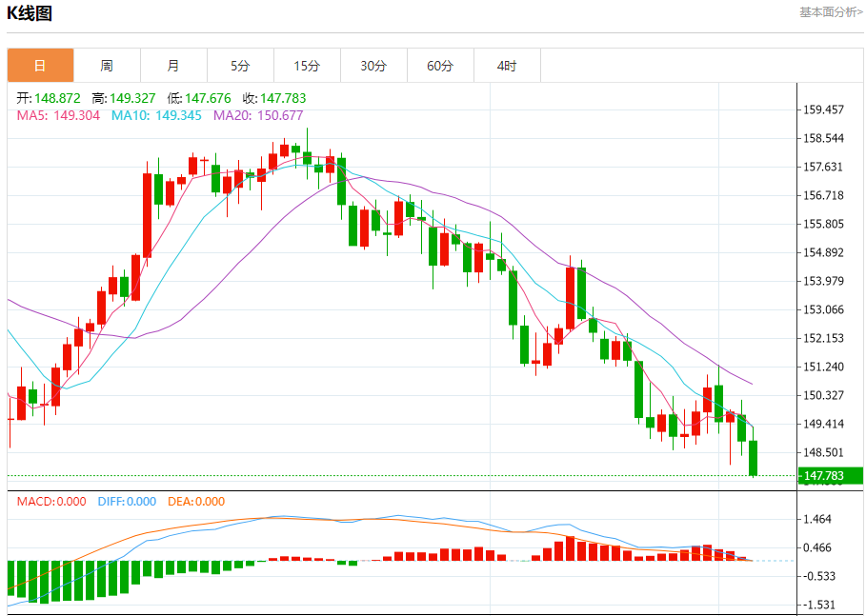The height and width of the screenshot is (616, 866).
Task: Click the DIFF:0.000 indicator label
Action: 127,502
